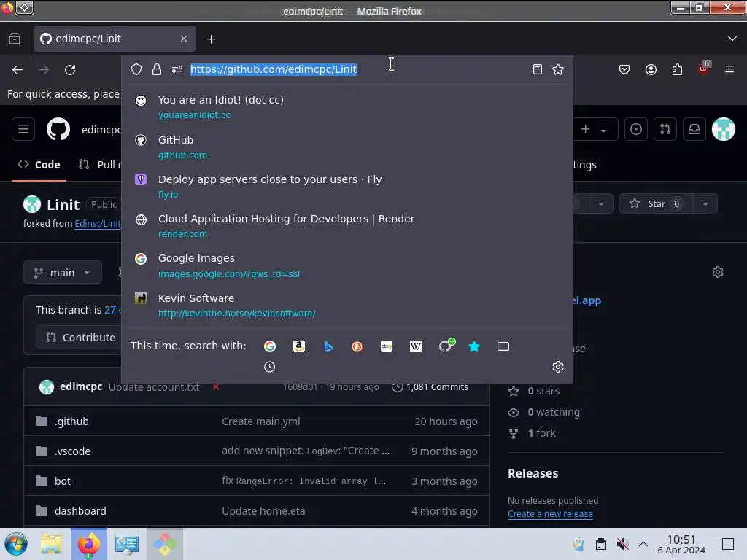747x560 pixels.
Task: View the 1,081 Commits history
Action: 430,387
